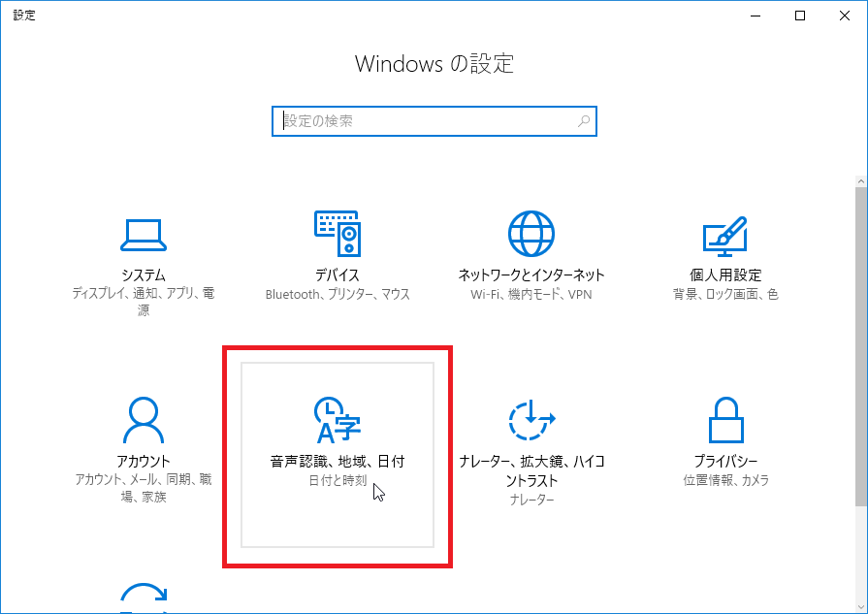
Task: Click the 位置情報、カメラ description
Action: (x=725, y=480)
